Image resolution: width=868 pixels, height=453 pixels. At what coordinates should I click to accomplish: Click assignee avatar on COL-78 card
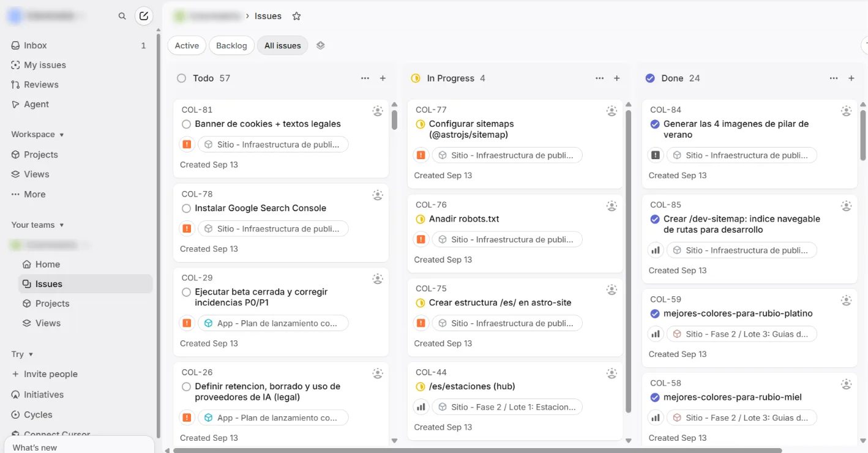pyautogui.click(x=378, y=195)
